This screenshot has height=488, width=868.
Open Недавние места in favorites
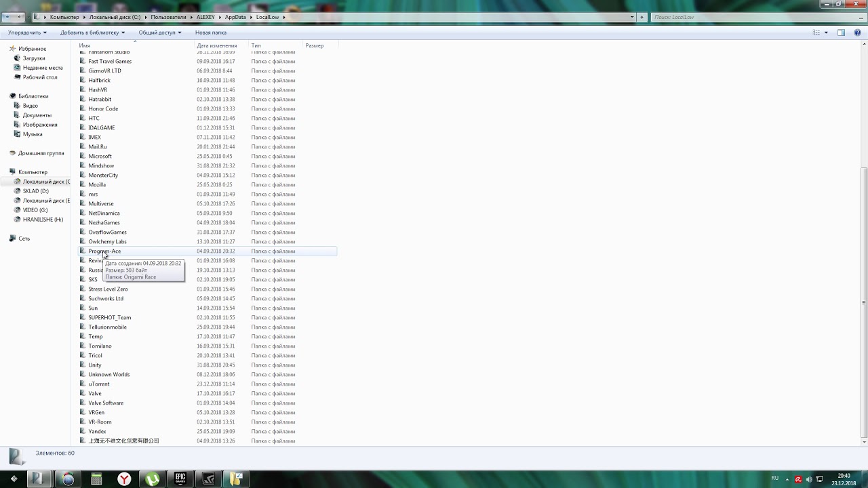coord(43,68)
